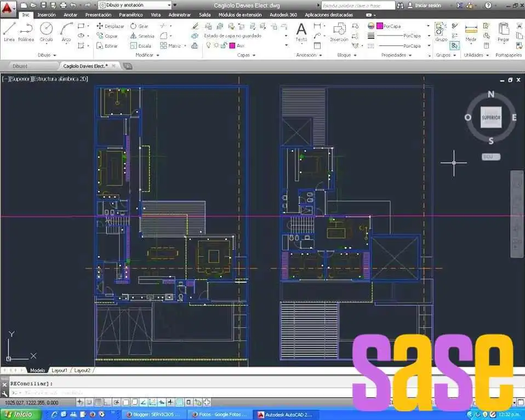
Task: Toggle lineweight display (plus icon) in status bar
Action: [170, 402]
